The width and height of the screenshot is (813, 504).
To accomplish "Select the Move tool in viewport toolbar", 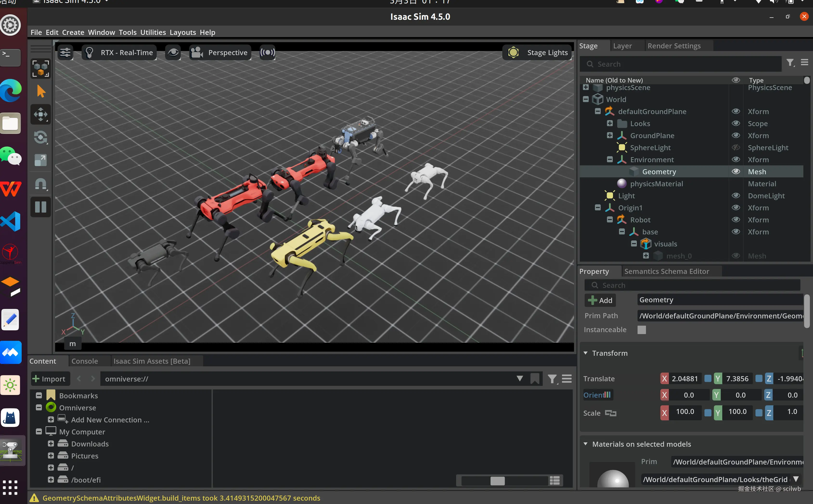I will (x=41, y=115).
